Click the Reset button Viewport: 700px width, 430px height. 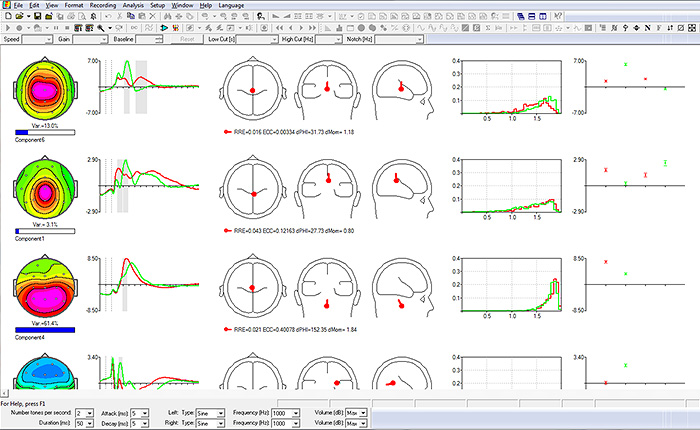187,40
